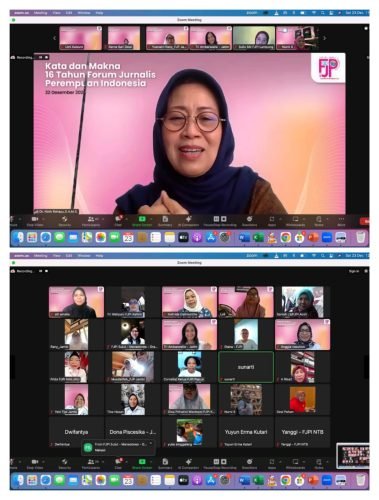This screenshot has width=379, height=500.
Task: Open Security in the lower Zoom window
Action: tap(64, 464)
